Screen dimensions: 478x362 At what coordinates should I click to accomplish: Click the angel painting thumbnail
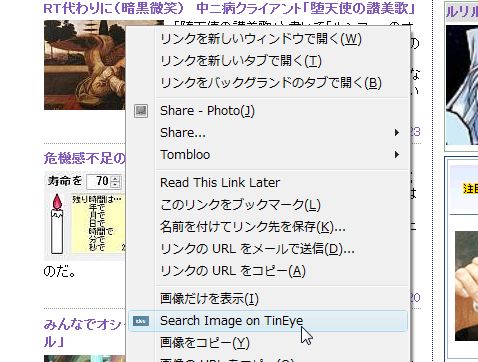pyautogui.click(x=85, y=65)
